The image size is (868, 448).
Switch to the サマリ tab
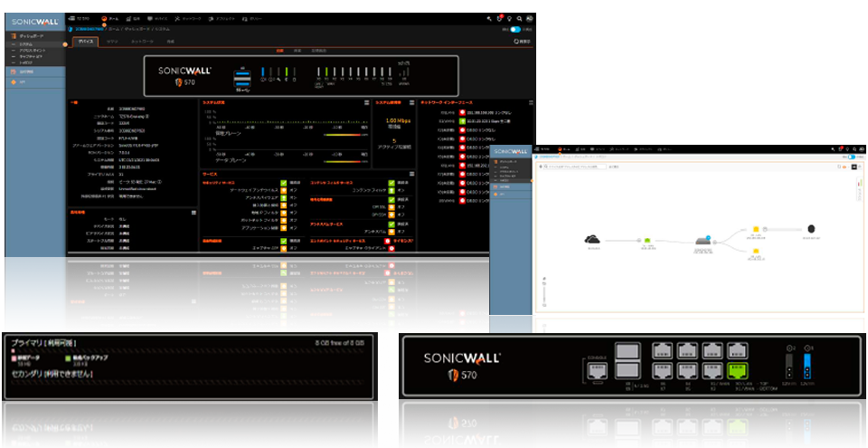pos(112,42)
